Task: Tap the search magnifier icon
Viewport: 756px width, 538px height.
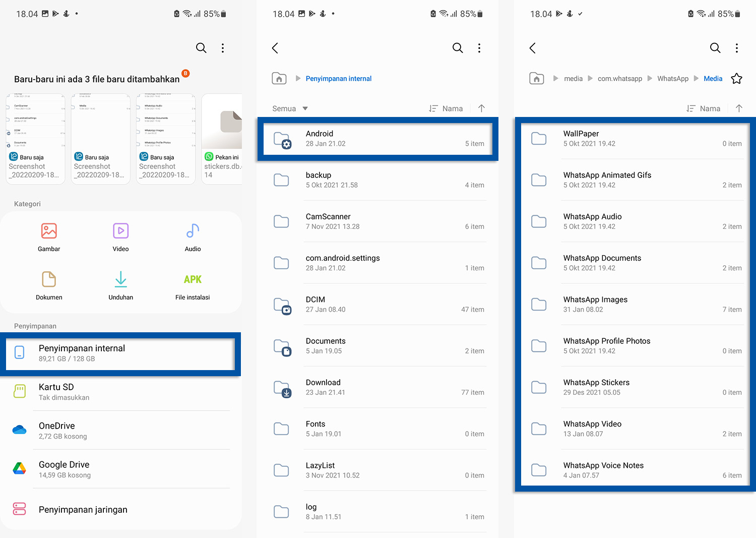Action: [715, 48]
